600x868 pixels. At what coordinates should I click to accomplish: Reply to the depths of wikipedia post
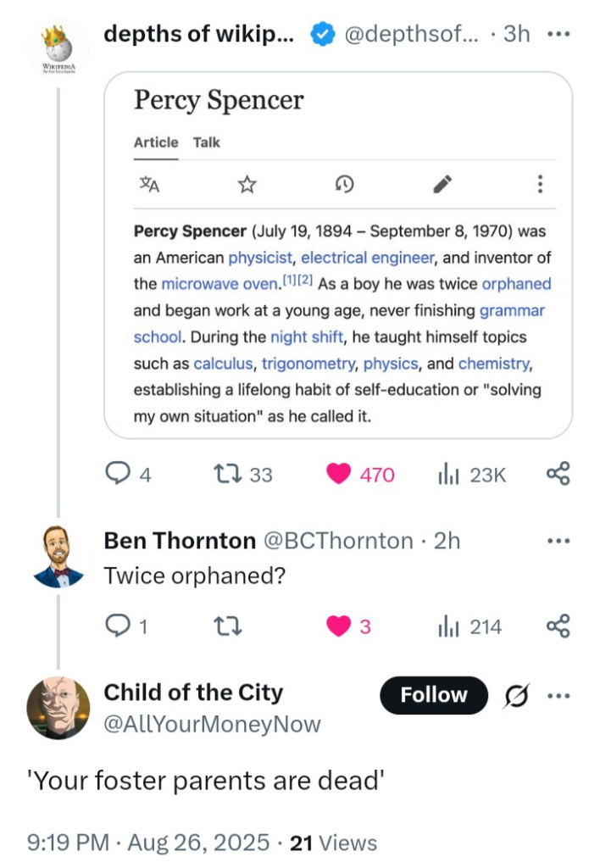point(116,475)
